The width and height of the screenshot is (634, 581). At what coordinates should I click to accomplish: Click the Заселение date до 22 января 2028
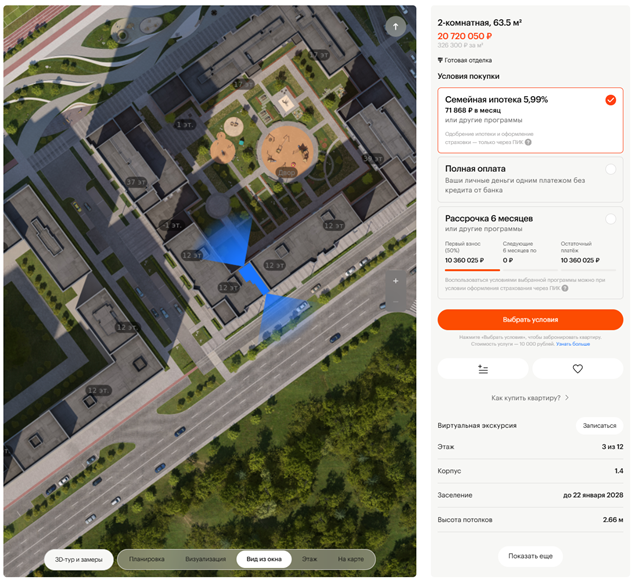coord(593,495)
